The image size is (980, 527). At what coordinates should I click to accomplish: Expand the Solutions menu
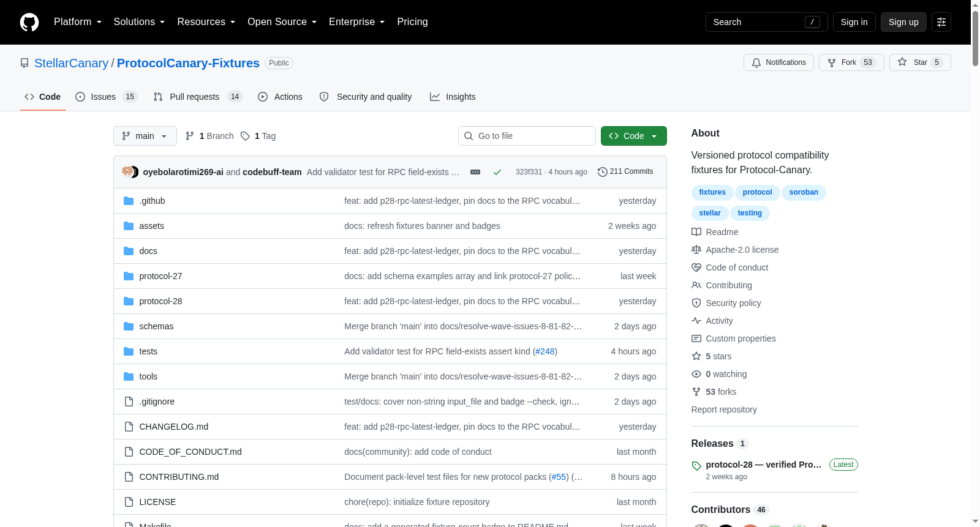139,22
